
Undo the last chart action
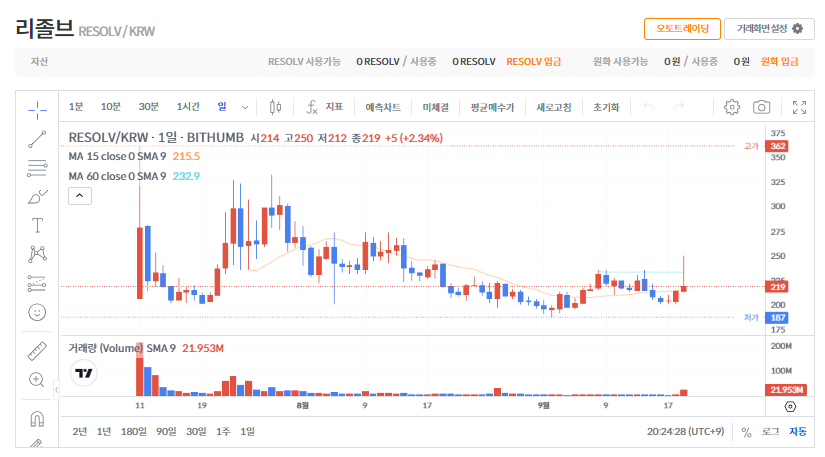(649, 107)
